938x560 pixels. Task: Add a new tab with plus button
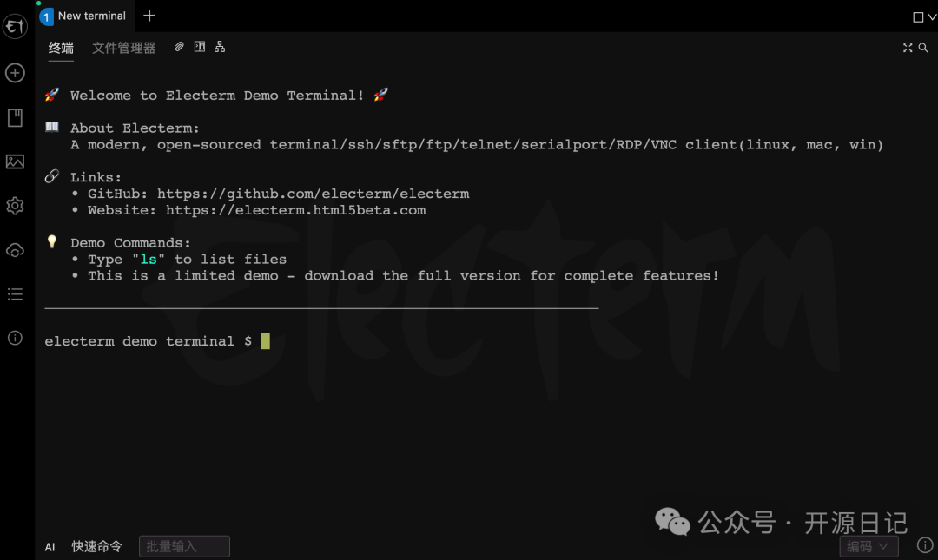coord(149,16)
